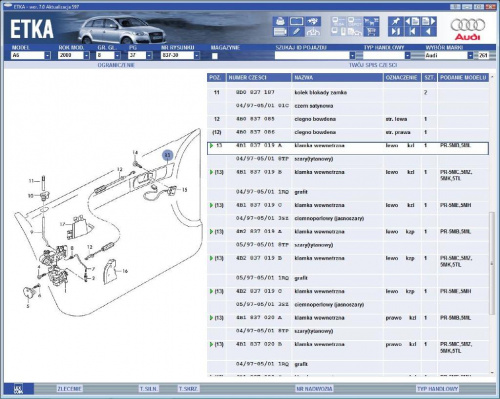Click the OGRANICZENIE label link

116,65
